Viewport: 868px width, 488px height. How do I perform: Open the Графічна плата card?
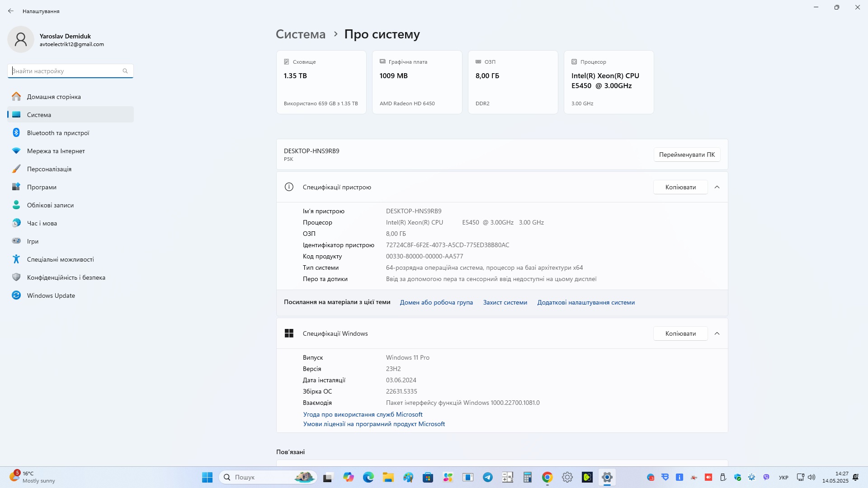[417, 82]
